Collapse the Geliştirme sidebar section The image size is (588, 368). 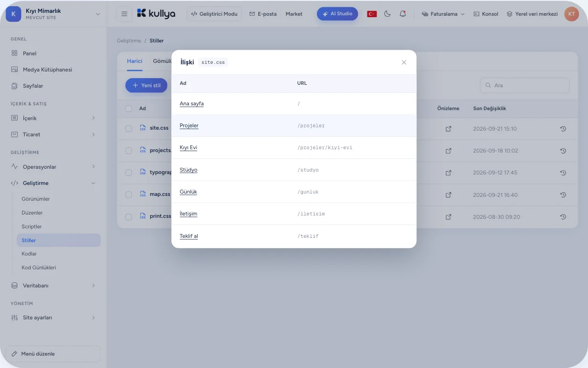pyautogui.click(x=53, y=183)
